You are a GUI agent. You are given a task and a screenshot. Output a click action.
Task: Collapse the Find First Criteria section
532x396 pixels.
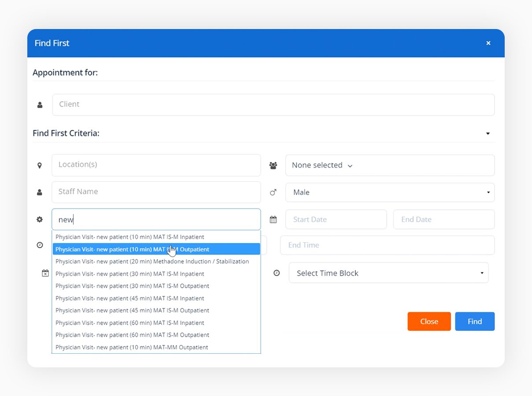tap(488, 133)
